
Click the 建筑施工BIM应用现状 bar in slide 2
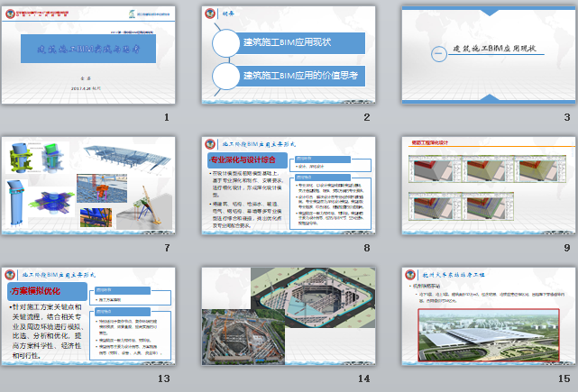pos(298,43)
